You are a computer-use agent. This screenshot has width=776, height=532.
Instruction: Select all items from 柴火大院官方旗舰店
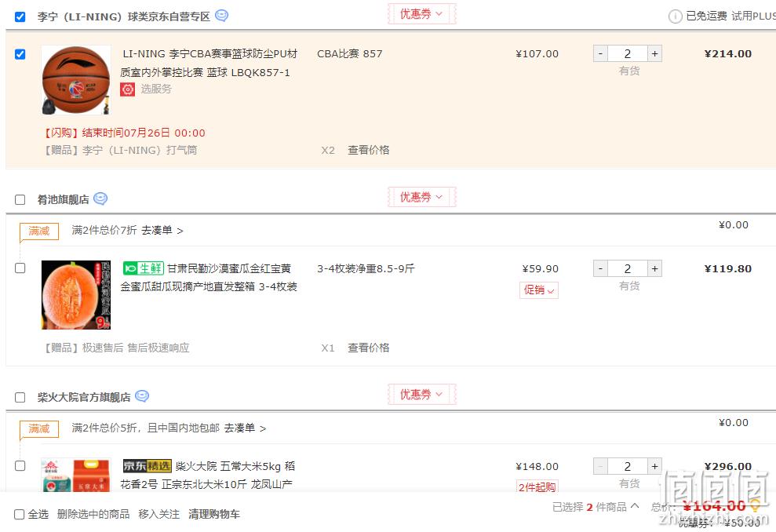pos(20,397)
